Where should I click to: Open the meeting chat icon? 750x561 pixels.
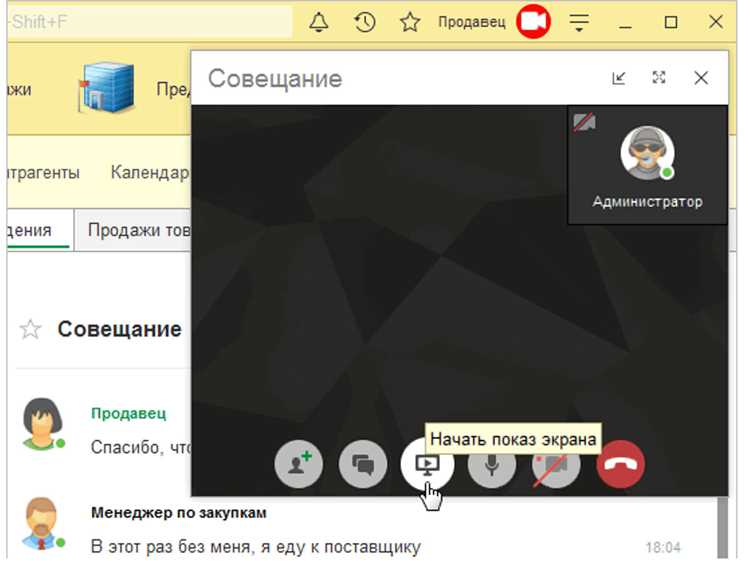click(363, 464)
